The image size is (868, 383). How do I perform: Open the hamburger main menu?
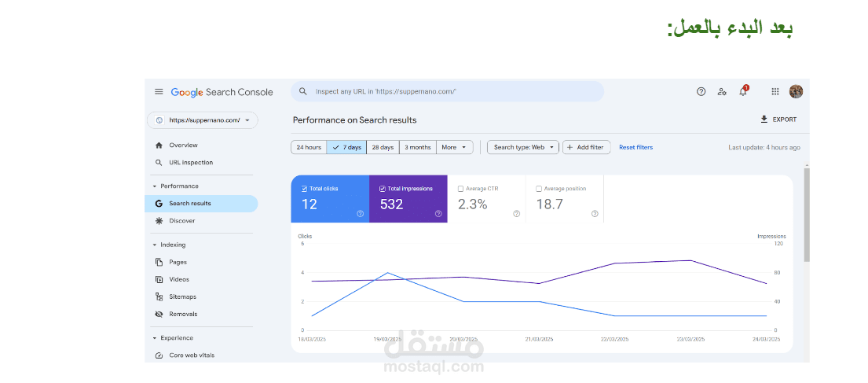(159, 92)
